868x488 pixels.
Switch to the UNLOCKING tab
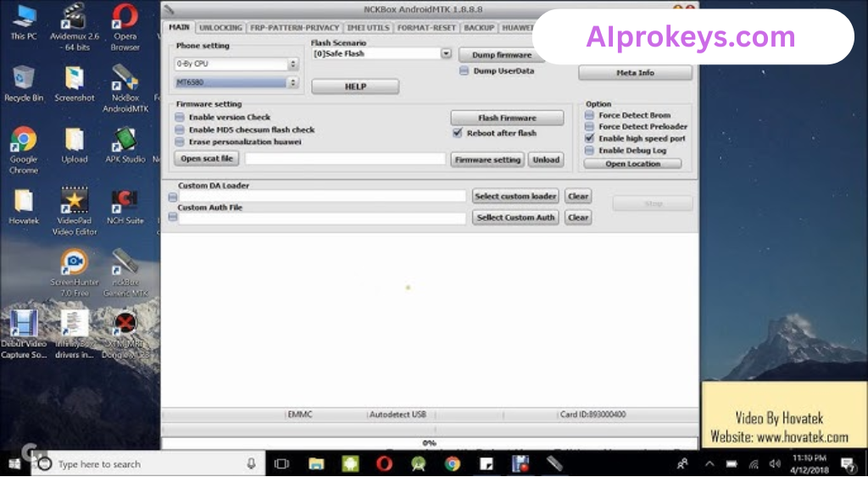point(220,28)
